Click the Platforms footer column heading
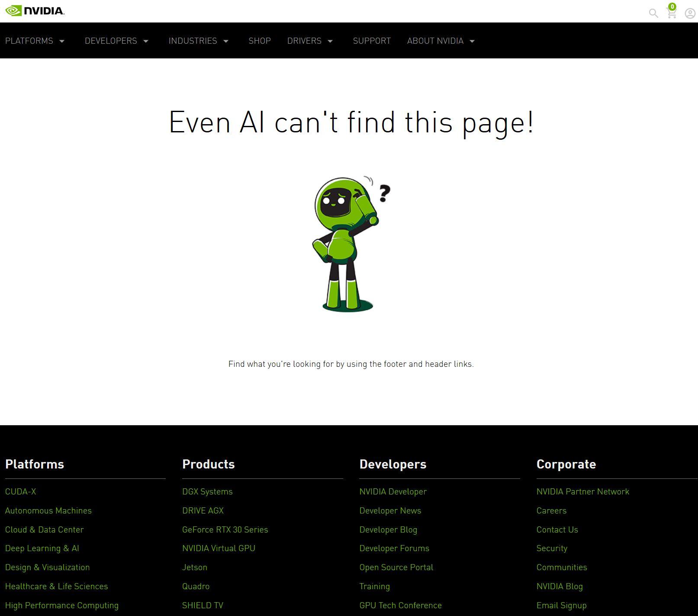 pyautogui.click(x=35, y=464)
